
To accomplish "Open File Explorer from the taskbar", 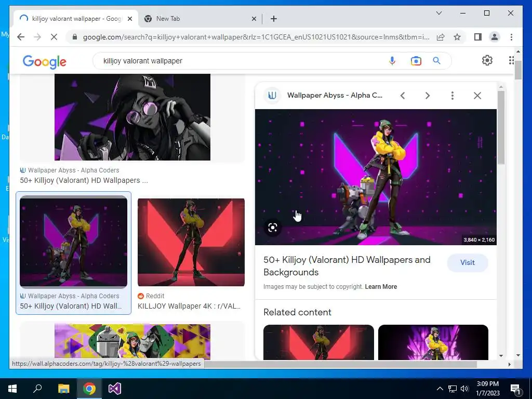I will pos(63,389).
